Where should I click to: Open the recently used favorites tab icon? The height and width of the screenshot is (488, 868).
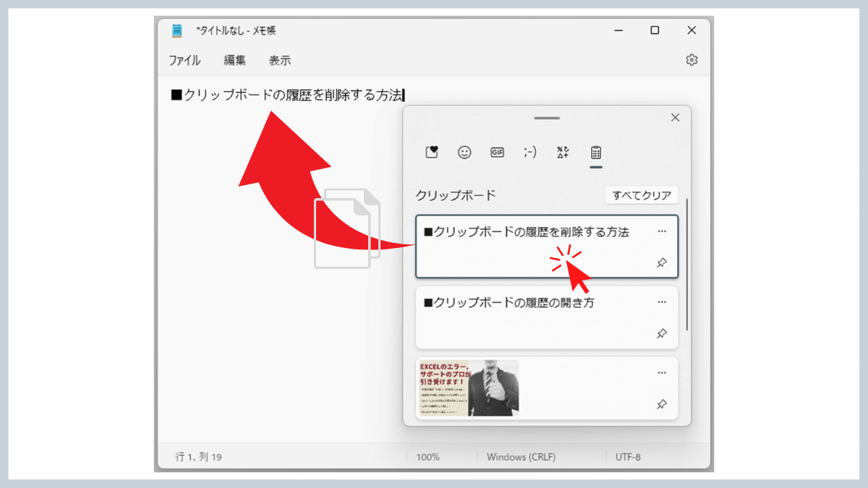click(x=432, y=152)
